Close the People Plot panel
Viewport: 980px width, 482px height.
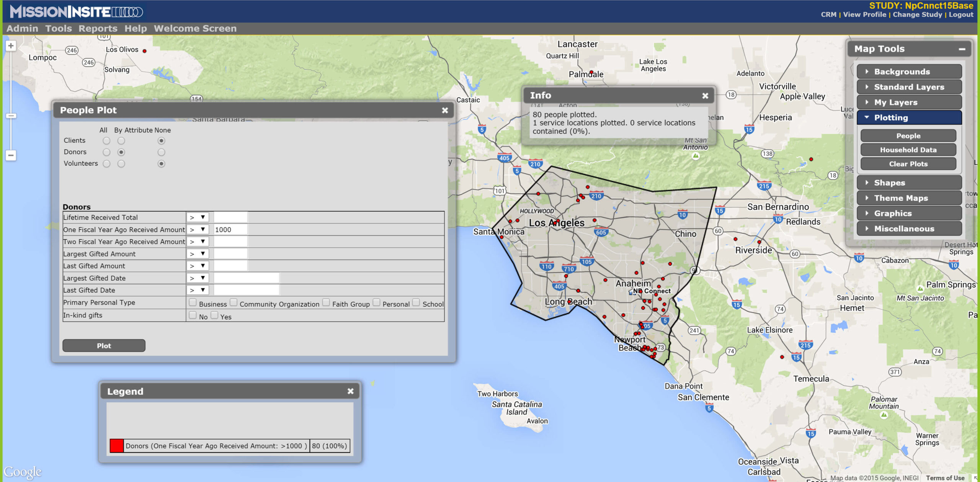click(445, 110)
